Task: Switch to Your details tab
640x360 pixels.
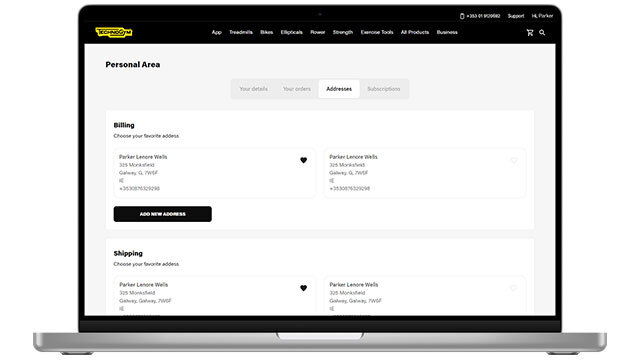Action: click(253, 89)
